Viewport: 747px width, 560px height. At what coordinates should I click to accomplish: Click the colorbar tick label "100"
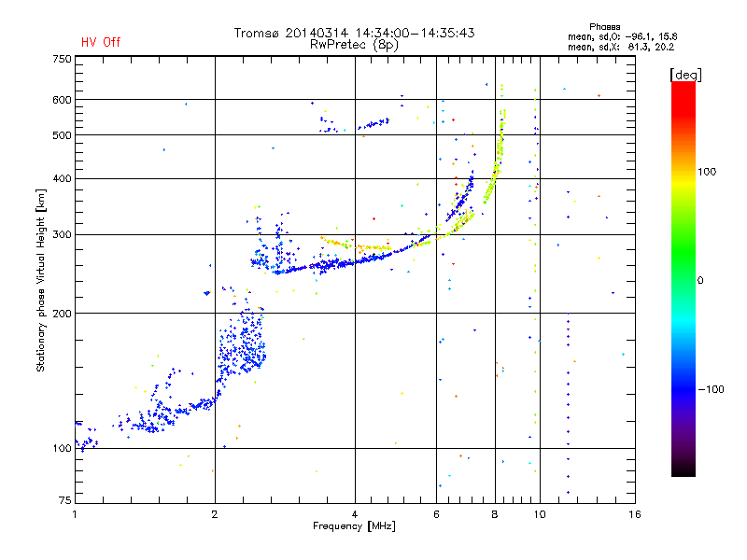coord(707,172)
